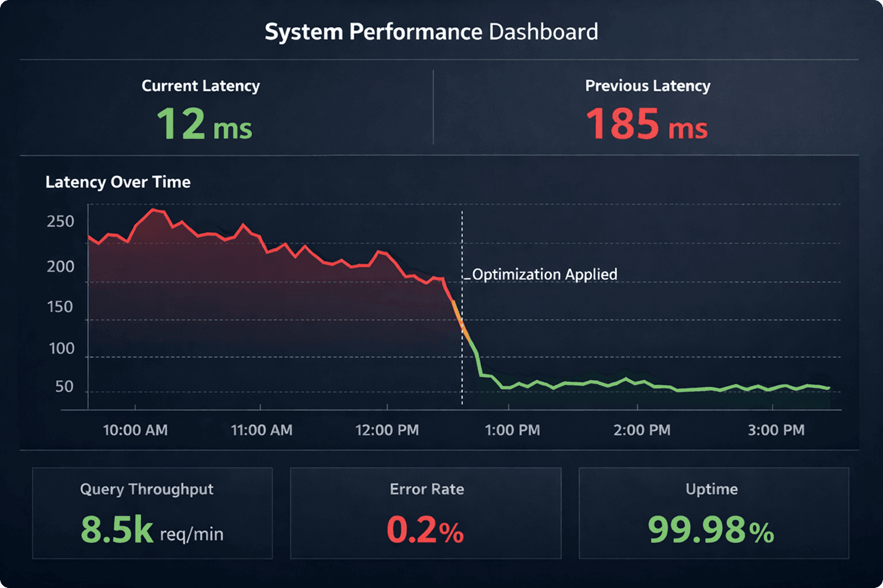Select the Previous Latency metric card
The width and height of the screenshot is (883, 588).
click(647, 107)
